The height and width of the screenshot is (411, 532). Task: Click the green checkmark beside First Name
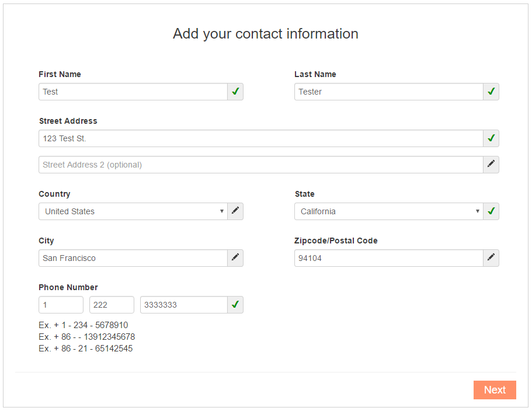235,92
